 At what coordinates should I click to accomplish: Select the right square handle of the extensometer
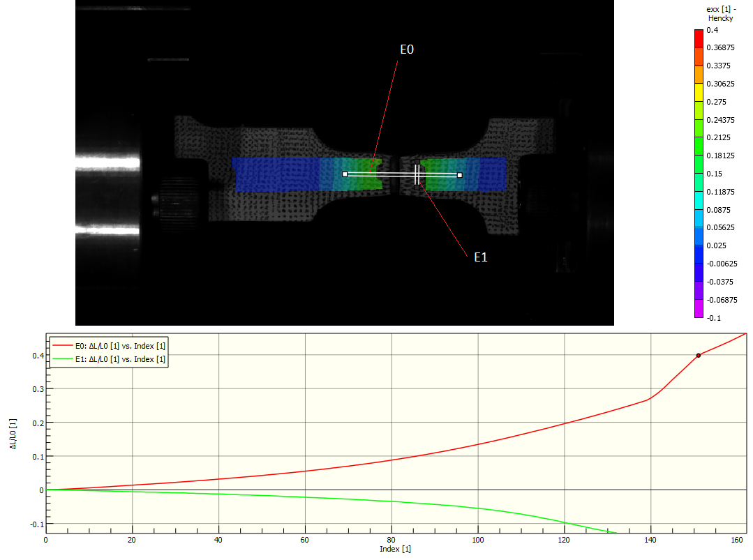[459, 175]
